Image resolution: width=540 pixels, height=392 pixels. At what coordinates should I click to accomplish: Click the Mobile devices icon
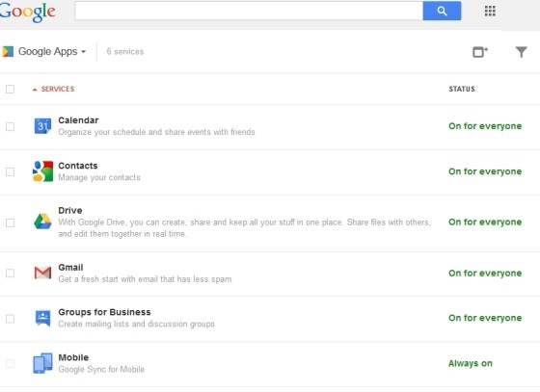pos(42,363)
